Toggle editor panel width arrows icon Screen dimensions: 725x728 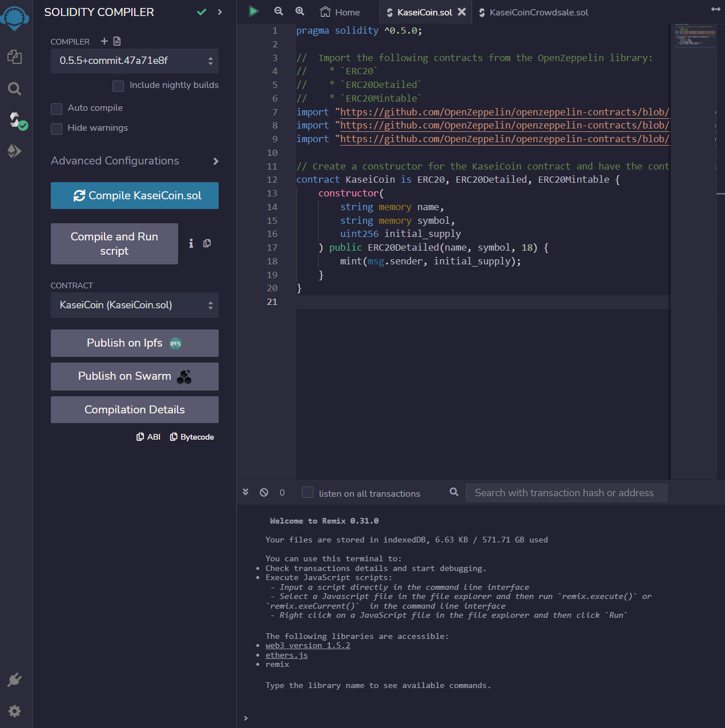[x=716, y=9]
